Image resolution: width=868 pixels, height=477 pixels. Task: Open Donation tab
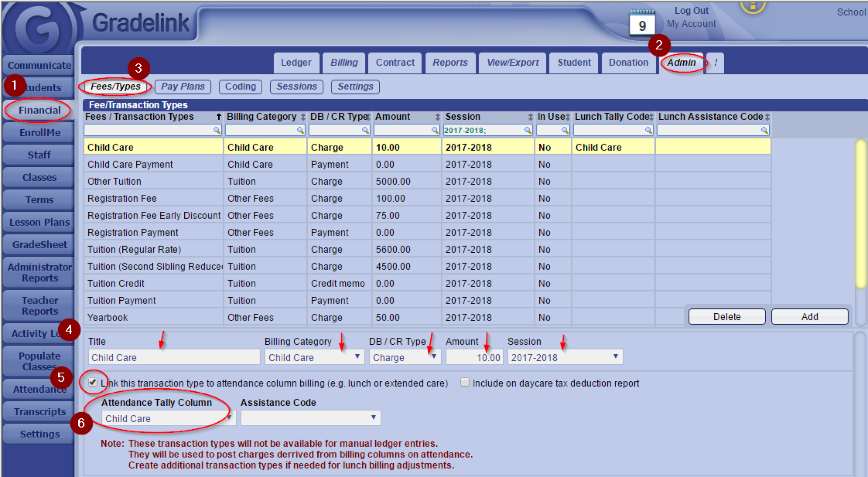(x=629, y=63)
